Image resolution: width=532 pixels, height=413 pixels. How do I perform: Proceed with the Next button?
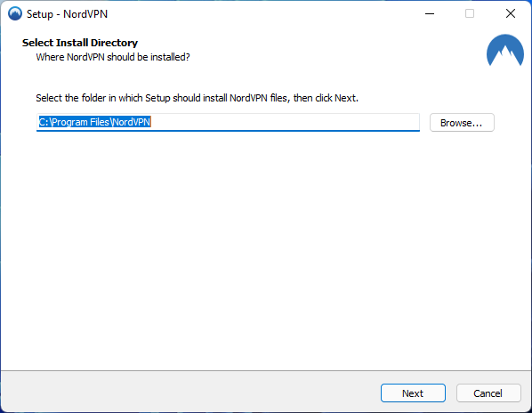click(413, 393)
